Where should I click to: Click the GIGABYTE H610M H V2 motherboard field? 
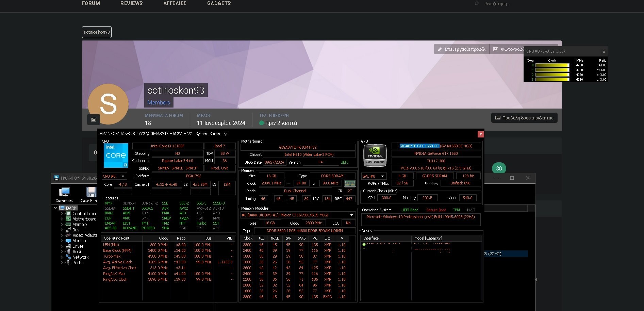point(298,147)
